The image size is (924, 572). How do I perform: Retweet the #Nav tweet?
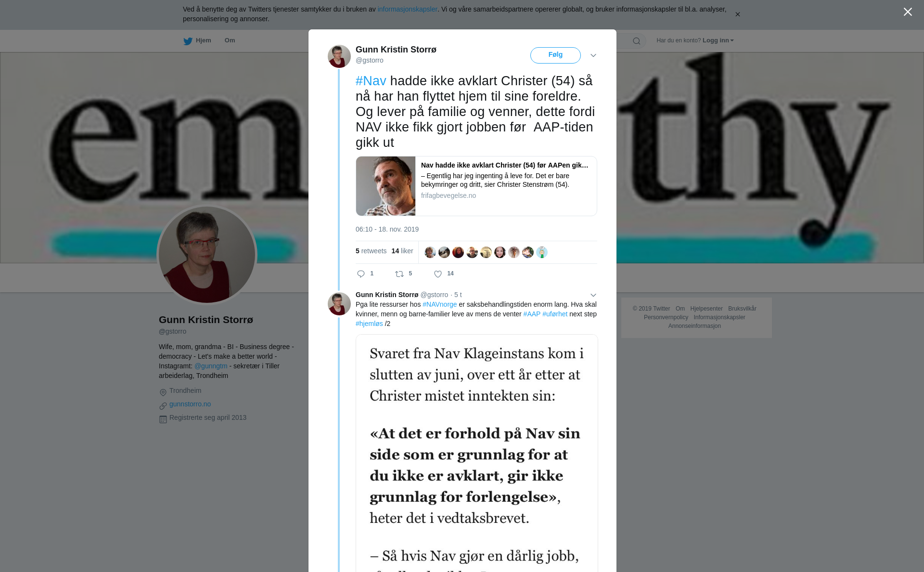[399, 274]
